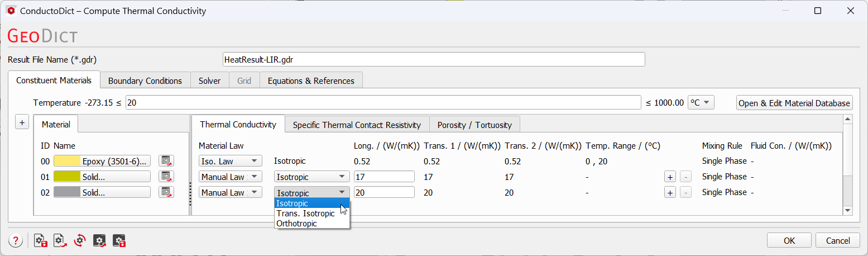Click the Result File Name input field

tap(433, 59)
